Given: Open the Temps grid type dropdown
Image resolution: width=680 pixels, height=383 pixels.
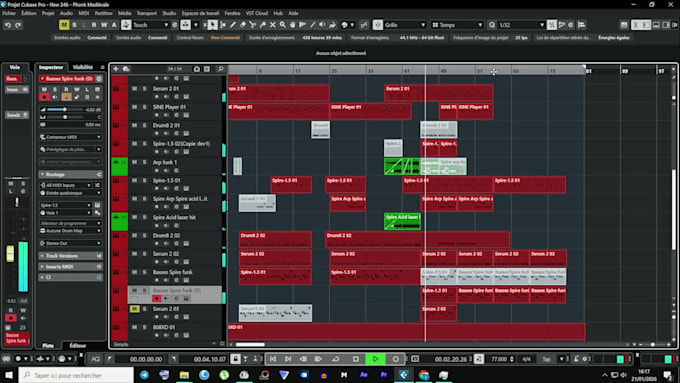Looking at the screenshot, I should (x=457, y=25).
